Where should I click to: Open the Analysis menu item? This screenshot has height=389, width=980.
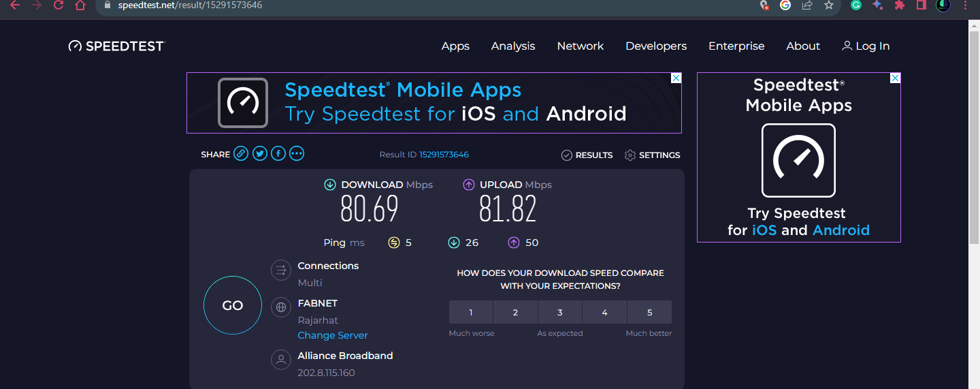(x=513, y=46)
